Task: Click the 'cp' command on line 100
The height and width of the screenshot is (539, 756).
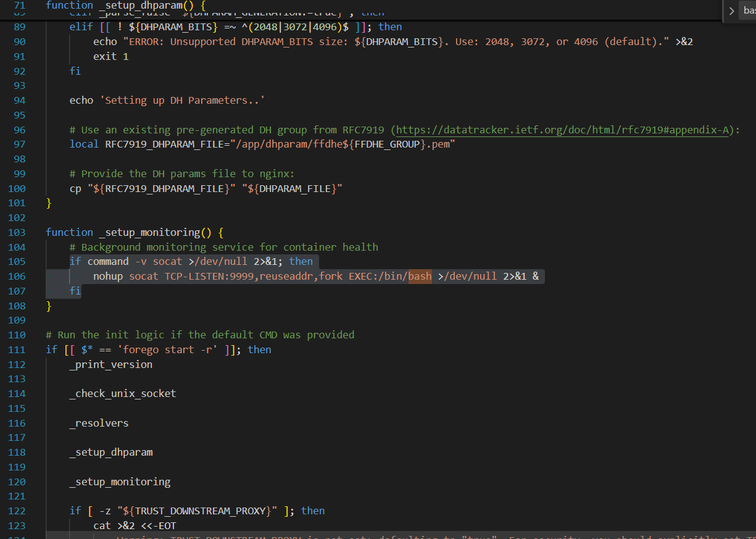Action: pos(75,188)
